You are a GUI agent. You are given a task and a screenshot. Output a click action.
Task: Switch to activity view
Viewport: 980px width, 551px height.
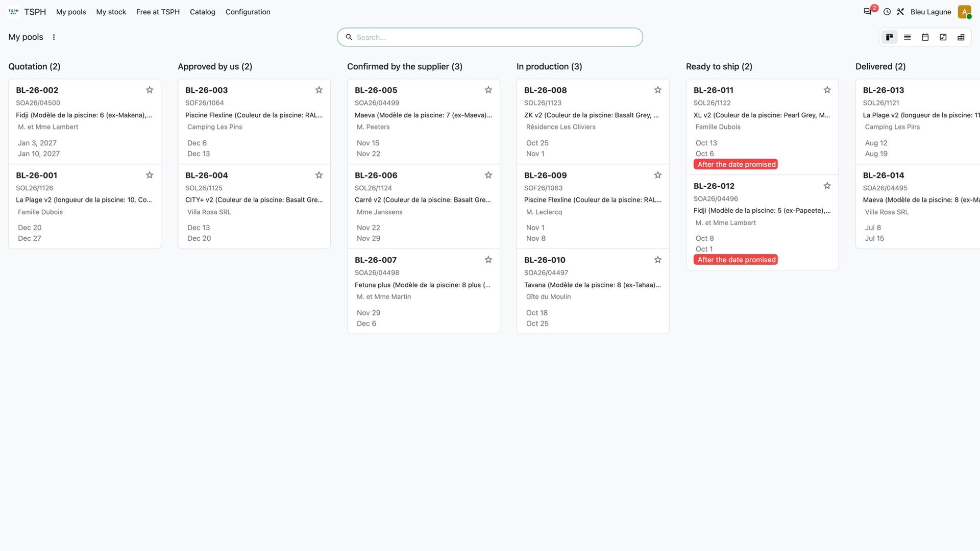(943, 37)
